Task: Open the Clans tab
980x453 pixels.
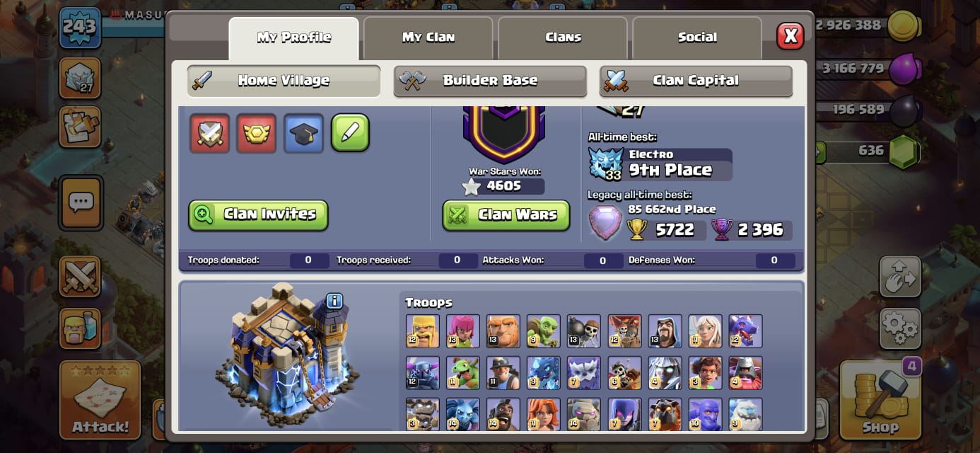Action: click(x=563, y=38)
